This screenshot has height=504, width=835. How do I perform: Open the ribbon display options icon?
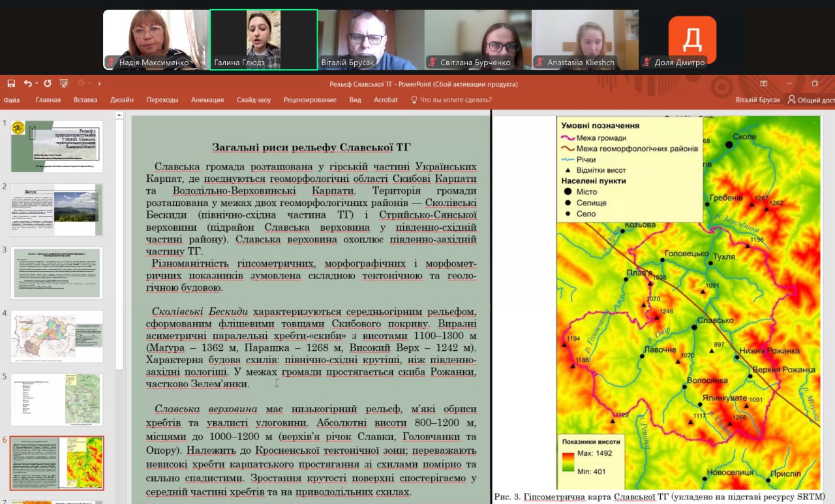[764, 83]
